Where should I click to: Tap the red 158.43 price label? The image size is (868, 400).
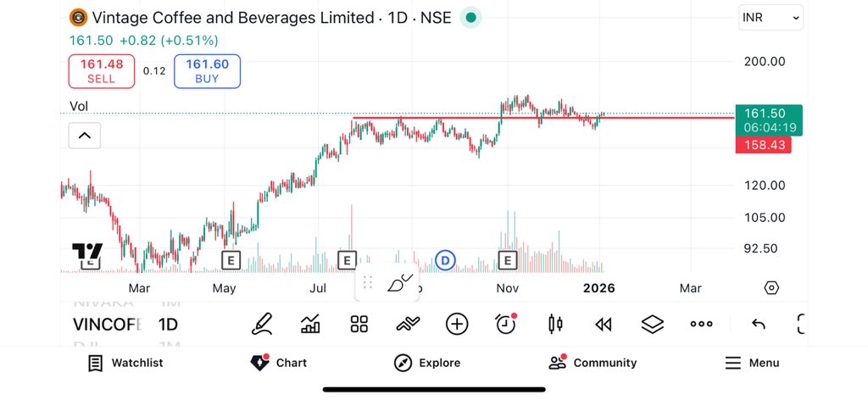764,146
